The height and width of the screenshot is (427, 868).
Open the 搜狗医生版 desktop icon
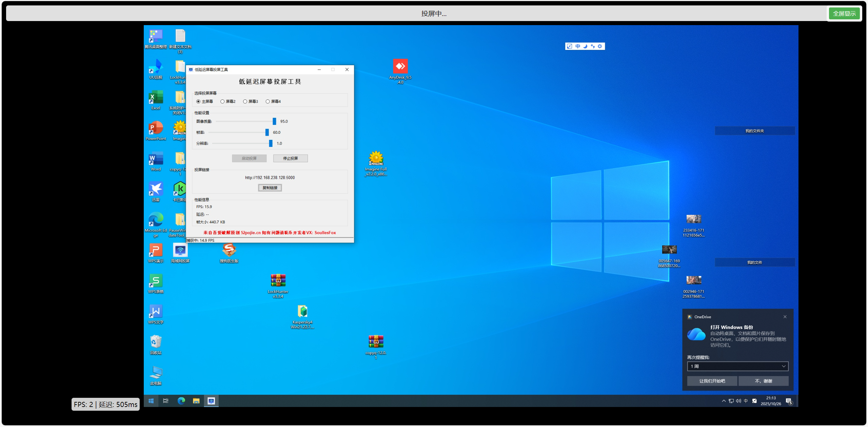click(229, 250)
